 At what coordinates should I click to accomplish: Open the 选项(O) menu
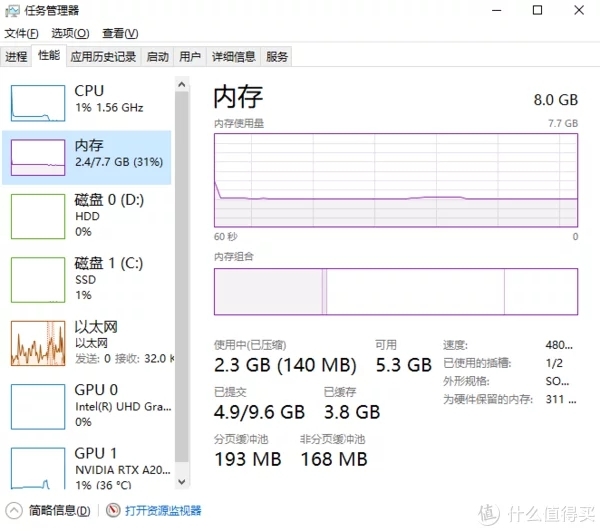tap(70, 34)
